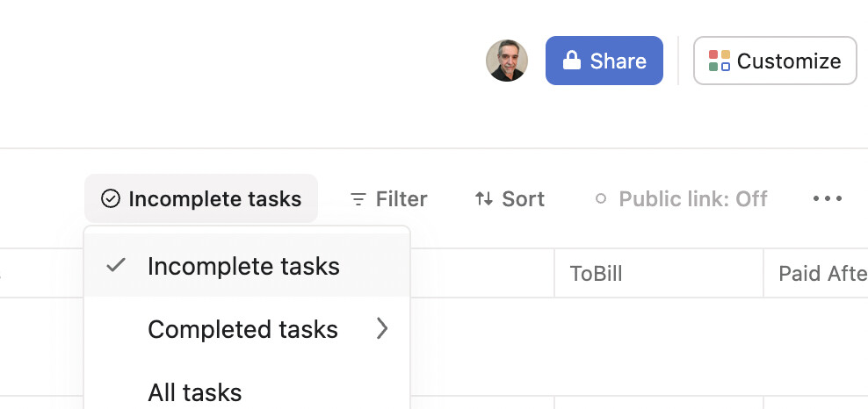
Task: Click the sort arrows icon
Action: tap(484, 199)
